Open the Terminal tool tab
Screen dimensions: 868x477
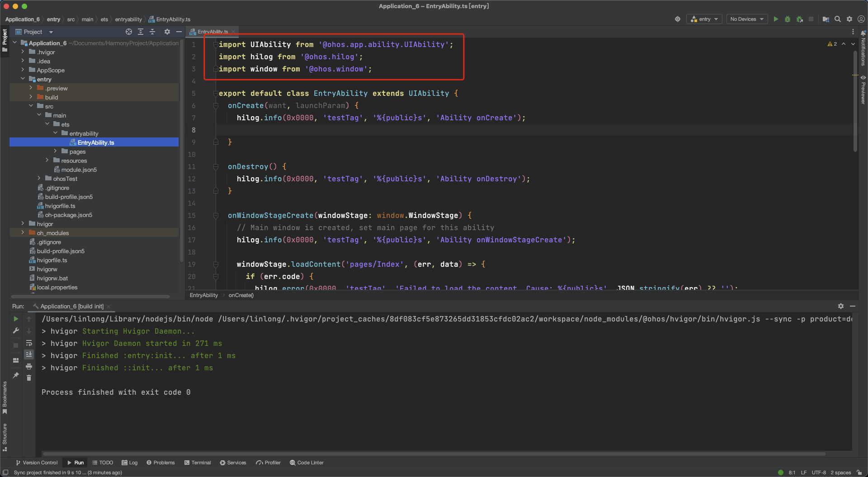198,463
